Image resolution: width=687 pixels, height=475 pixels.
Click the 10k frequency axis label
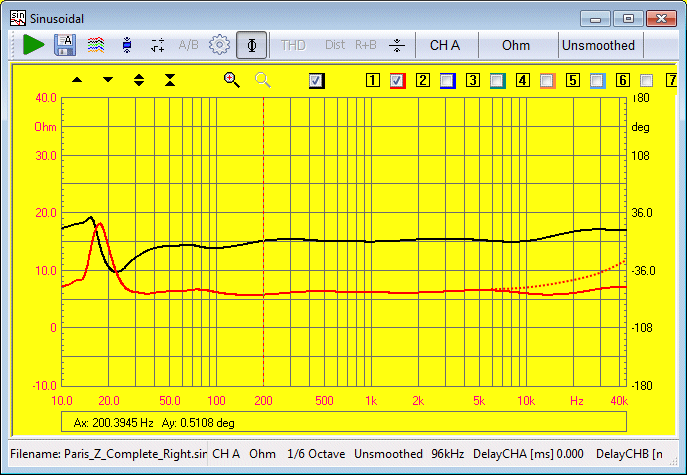(x=526, y=401)
